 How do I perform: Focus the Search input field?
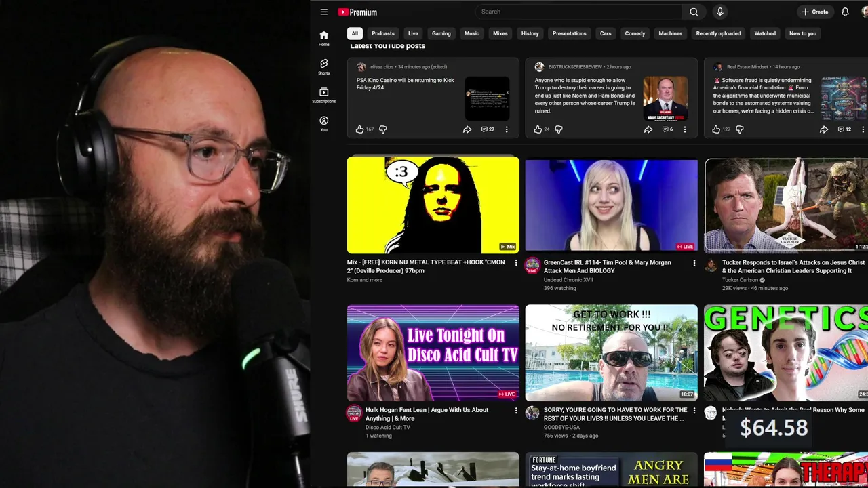click(x=579, y=12)
